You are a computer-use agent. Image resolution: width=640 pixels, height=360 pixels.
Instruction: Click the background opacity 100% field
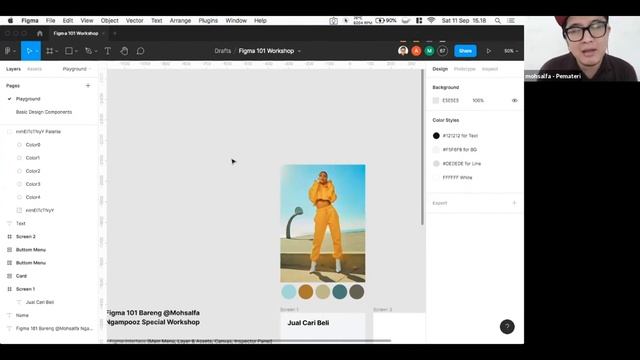click(478, 100)
